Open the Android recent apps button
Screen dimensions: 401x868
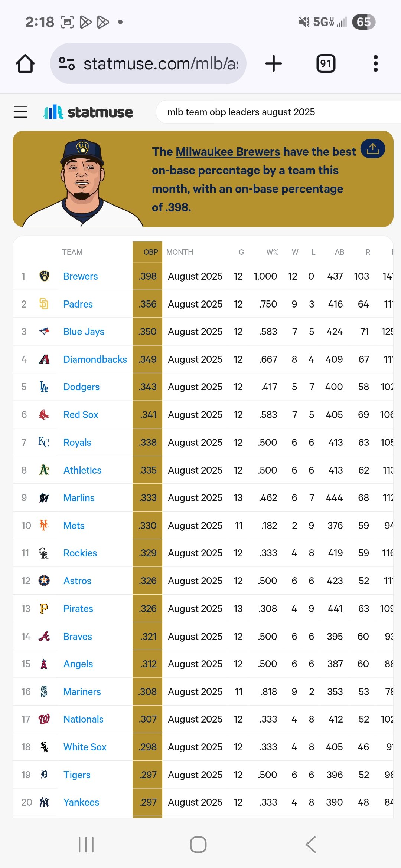(x=86, y=845)
